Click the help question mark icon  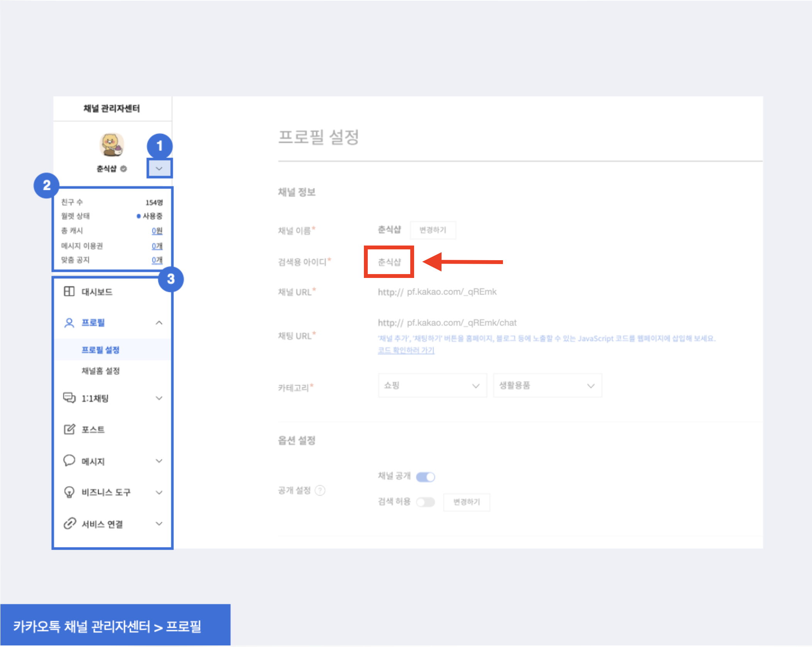point(320,490)
